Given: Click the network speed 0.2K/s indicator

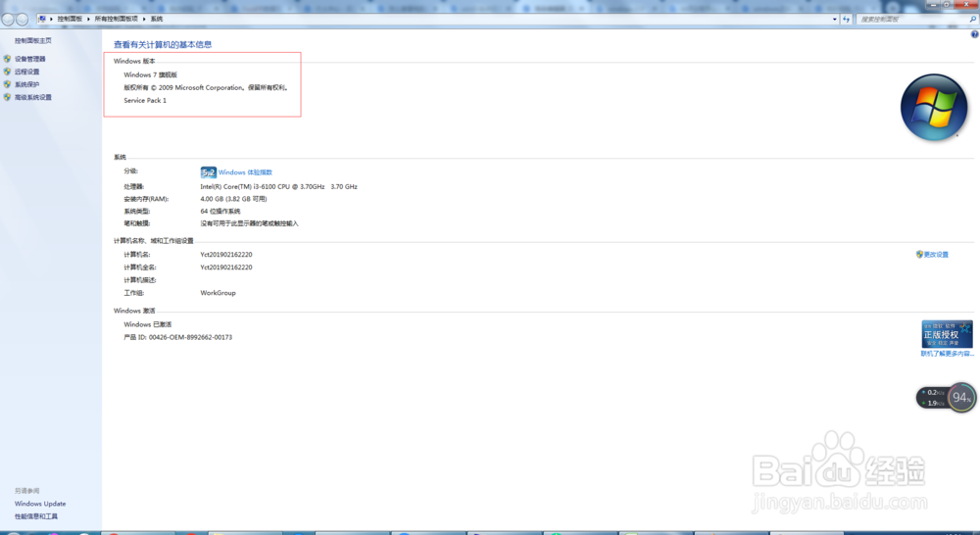Looking at the screenshot, I should click(934, 393).
